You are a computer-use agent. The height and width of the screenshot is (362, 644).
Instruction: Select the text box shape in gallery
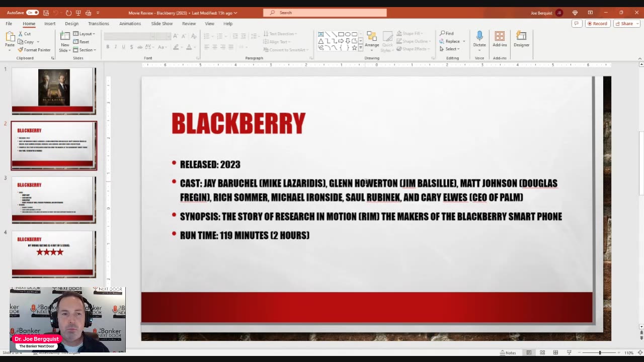320,34
